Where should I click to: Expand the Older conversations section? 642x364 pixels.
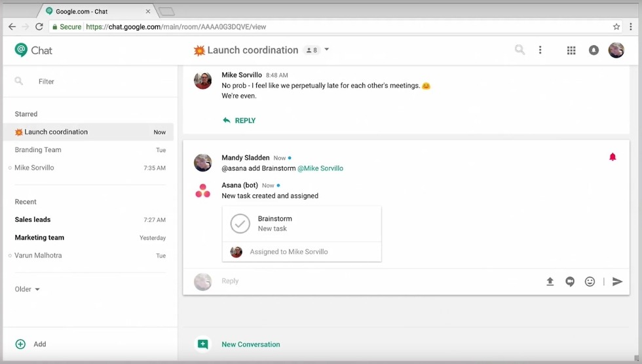(x=27, y=289)
